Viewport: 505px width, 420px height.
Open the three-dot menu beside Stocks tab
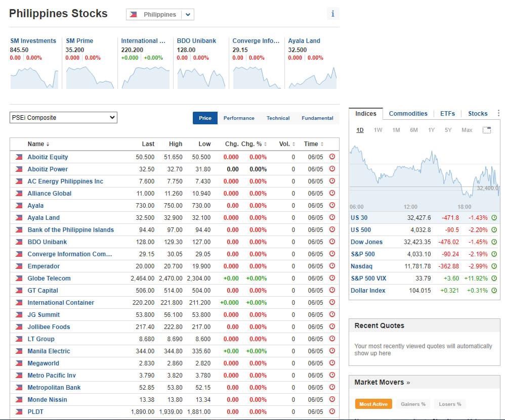498,113
